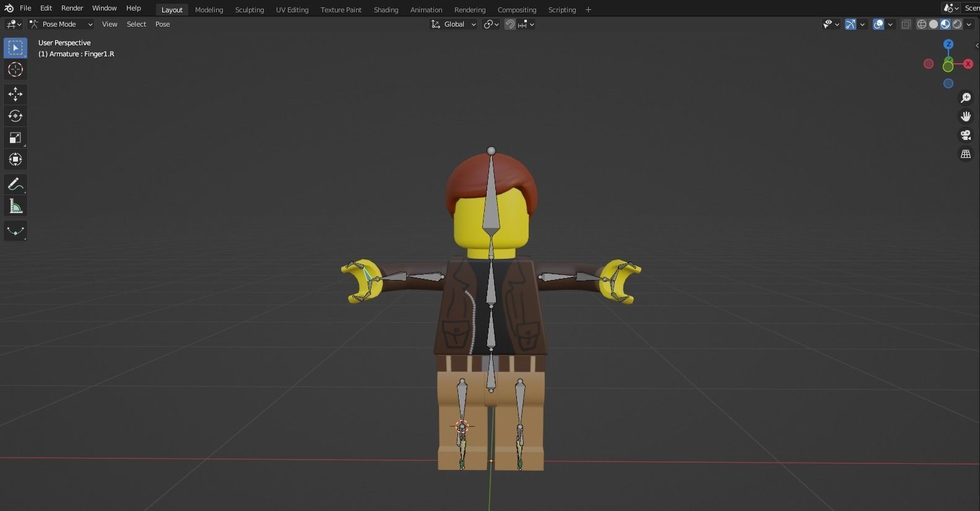Open Global transform orientation dropdown

(454, 24)
